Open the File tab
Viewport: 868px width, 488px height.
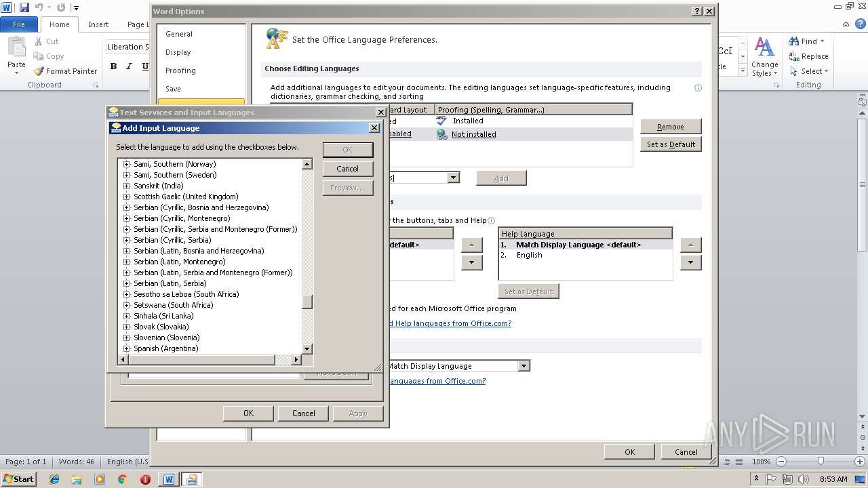click(19, 24)
